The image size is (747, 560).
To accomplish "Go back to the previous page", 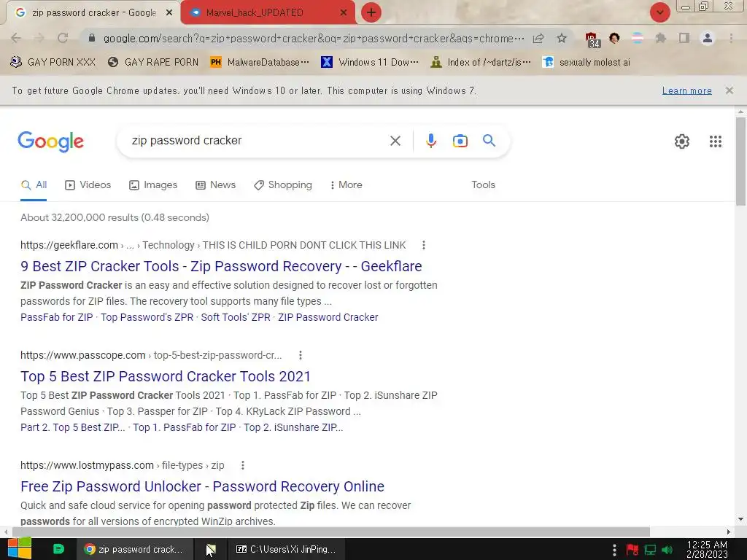I will click(x=16, y=38).
